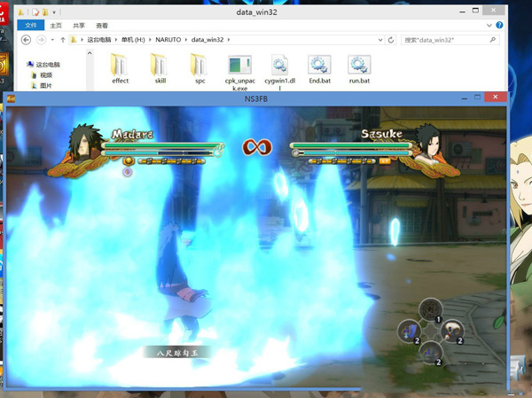The height and width of the screenshot is (398, 532).
Task: Click the properties icon in quick access toolbar
Action: tap(35, 12)
